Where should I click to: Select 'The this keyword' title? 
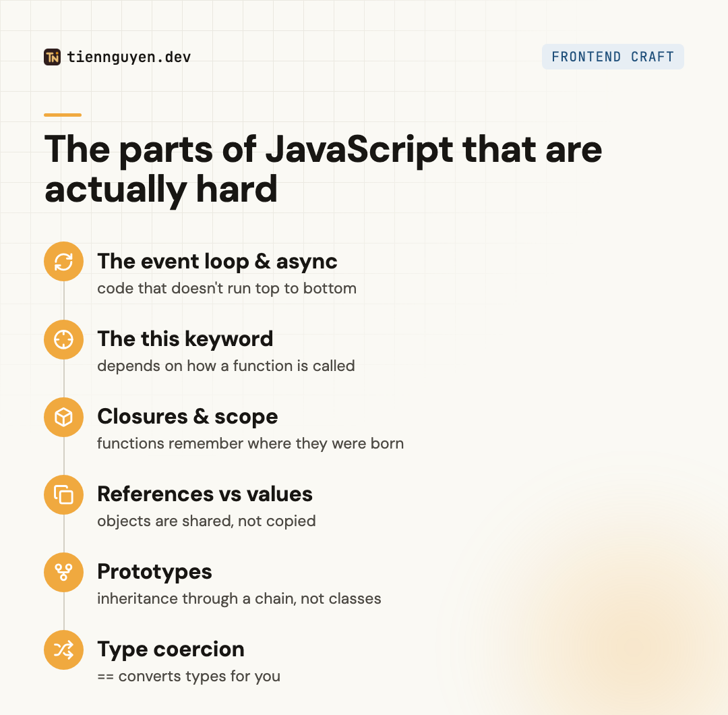[185, 339]
